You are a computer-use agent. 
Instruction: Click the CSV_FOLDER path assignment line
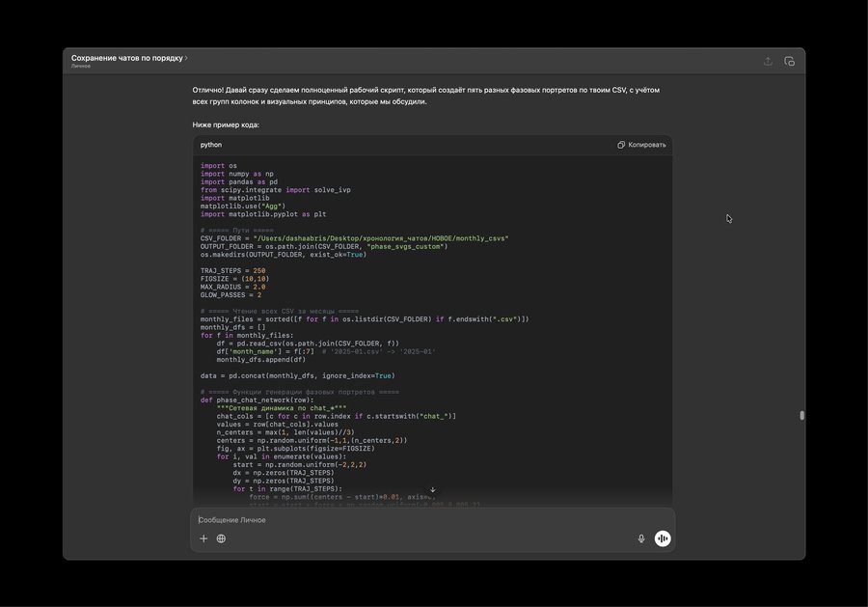(354, 238)
